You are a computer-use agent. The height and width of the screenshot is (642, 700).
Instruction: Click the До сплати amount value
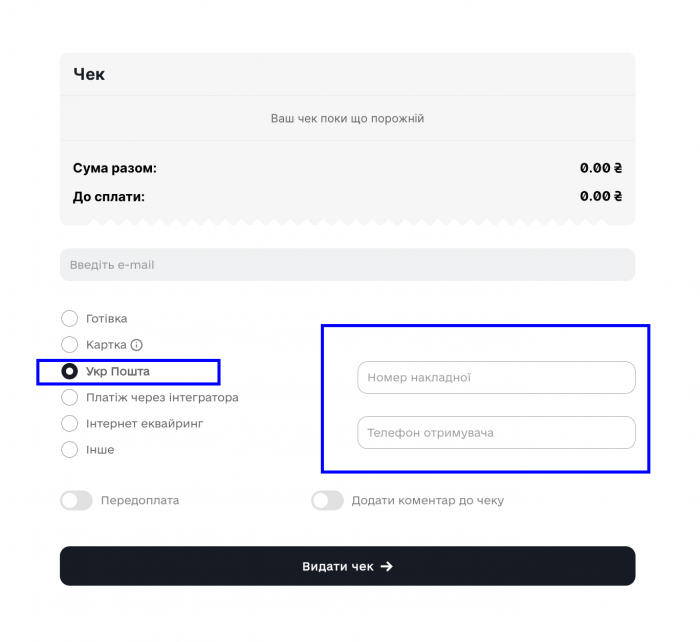point(601,196)
